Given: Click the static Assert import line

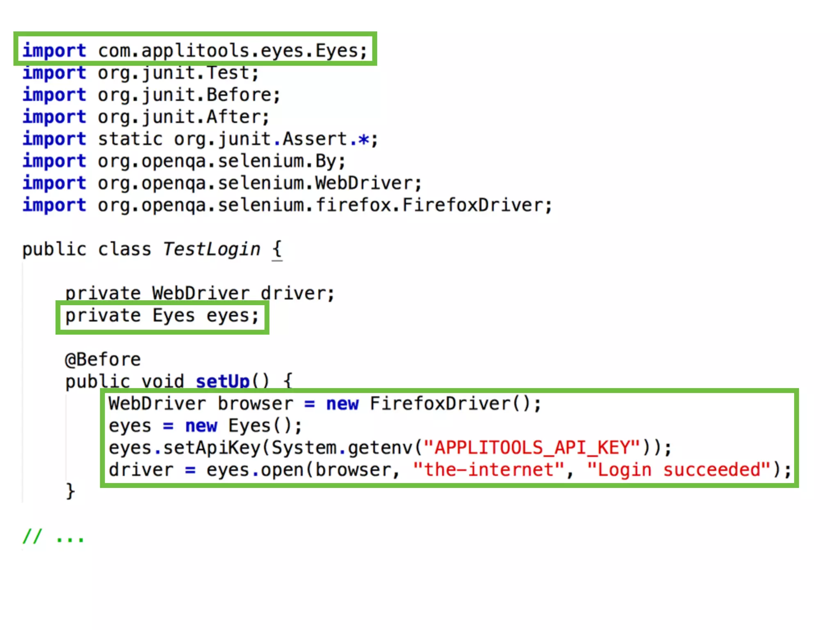Looking at the screenshot, I should tap(200, 139).
